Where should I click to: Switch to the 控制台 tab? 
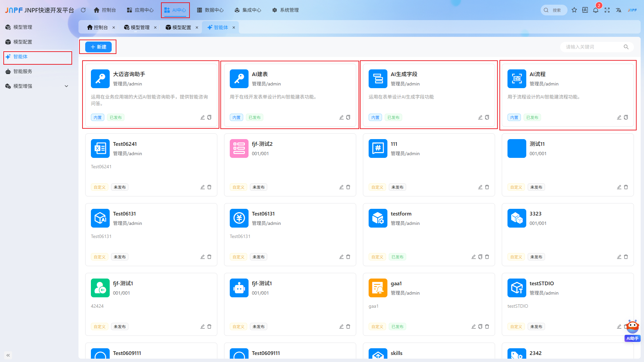click(x=97, y=27)
